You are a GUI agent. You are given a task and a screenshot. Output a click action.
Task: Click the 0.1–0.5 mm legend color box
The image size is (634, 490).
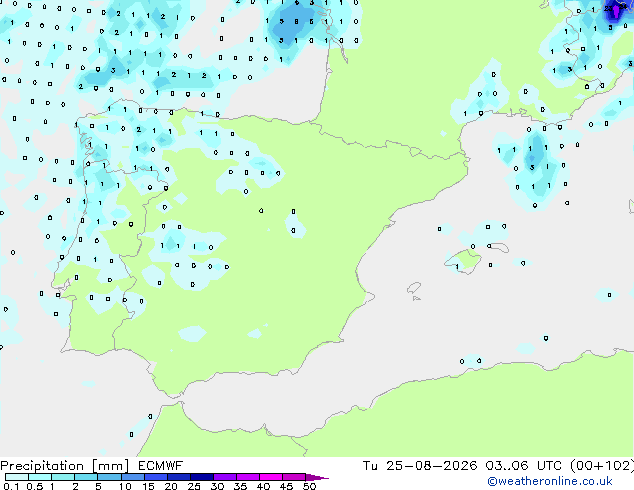click(x=17, y=477)
